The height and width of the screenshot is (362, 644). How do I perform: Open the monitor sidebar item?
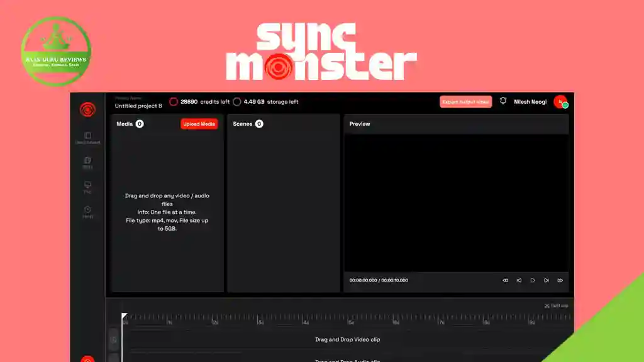coord(87,187)
